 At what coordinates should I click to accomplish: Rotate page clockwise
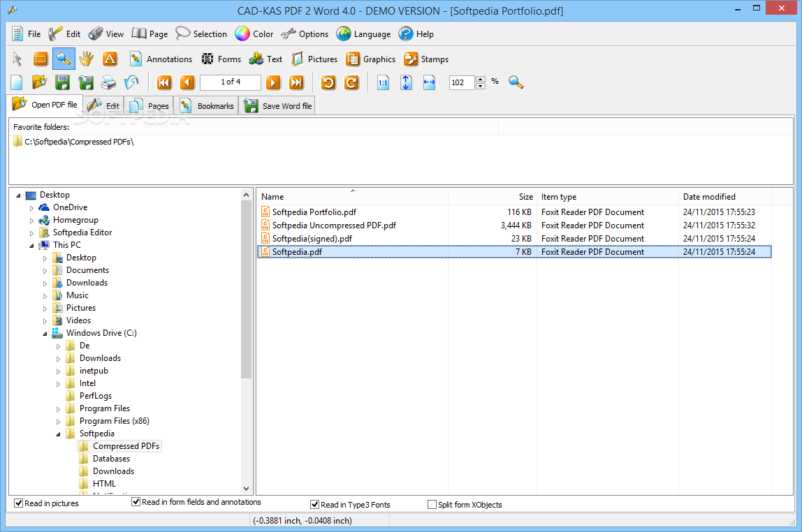click(x=351, y=82)
